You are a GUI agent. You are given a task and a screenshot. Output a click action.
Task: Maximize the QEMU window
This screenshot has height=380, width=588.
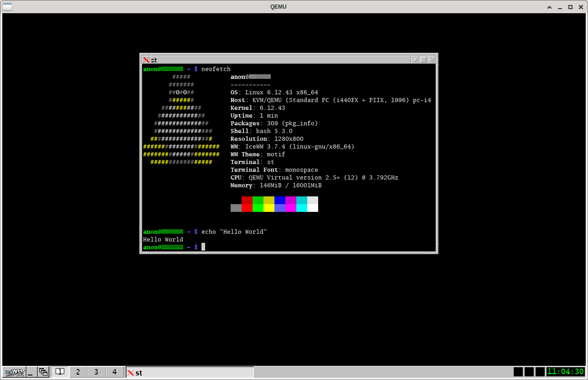click(x=570, y=7)
